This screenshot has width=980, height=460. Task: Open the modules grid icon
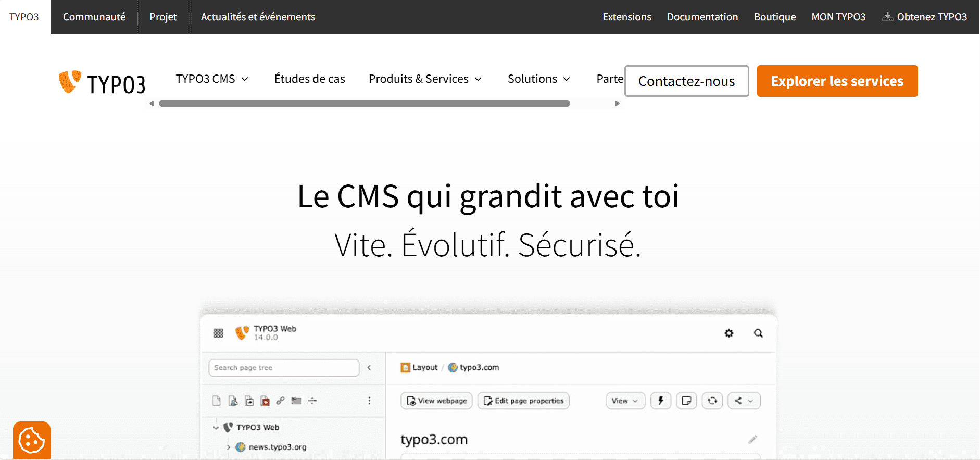218,333
